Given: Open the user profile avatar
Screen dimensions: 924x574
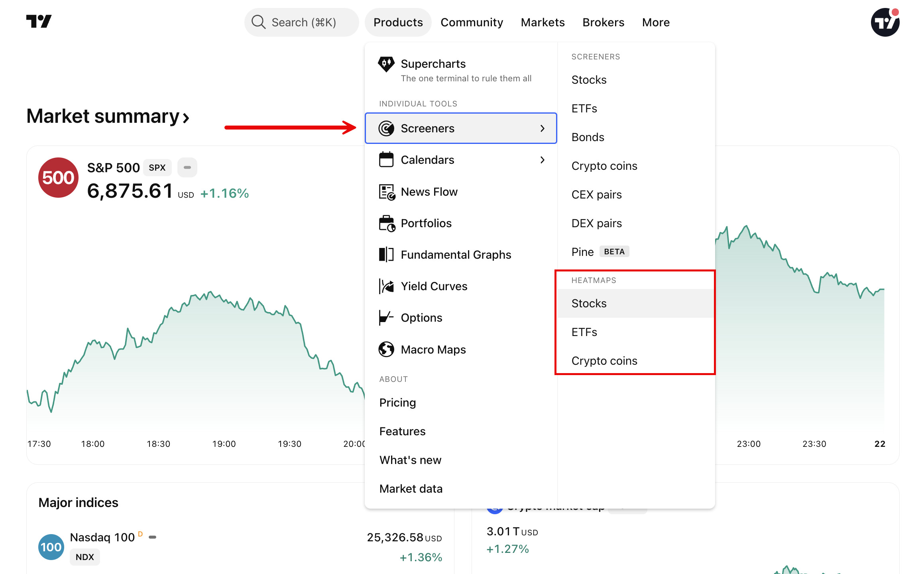Looking at the screenshot, I should point(885,23).
